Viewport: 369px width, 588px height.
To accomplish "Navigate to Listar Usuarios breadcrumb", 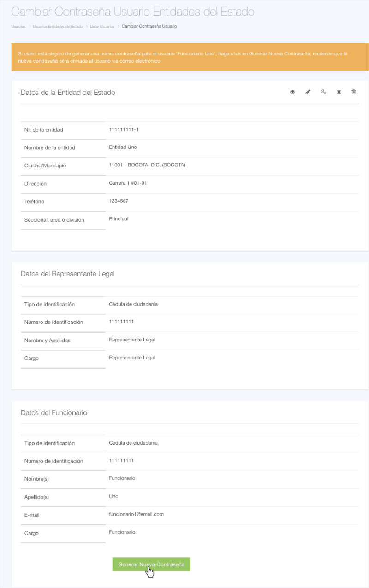I will [102, 26].
